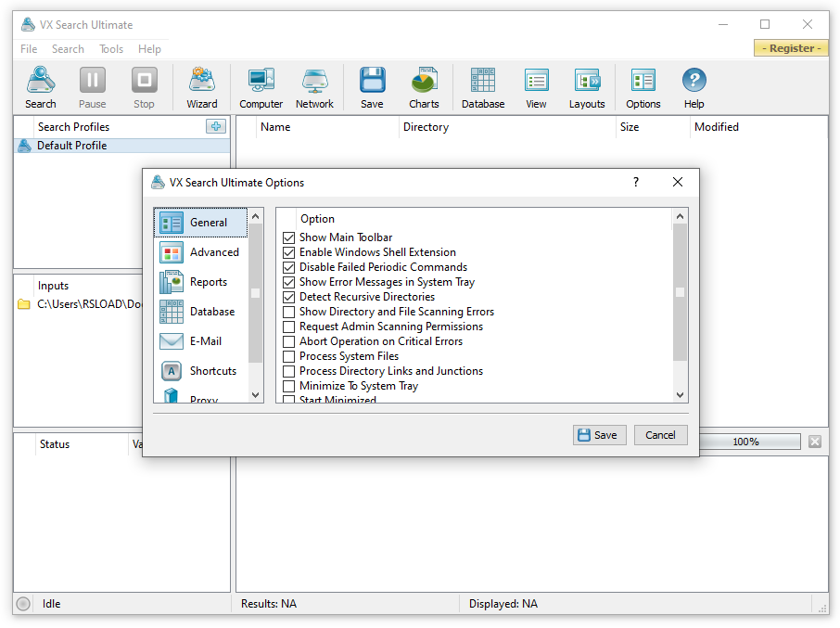Click the Save floppy toolbar icon

pos(372,87)
